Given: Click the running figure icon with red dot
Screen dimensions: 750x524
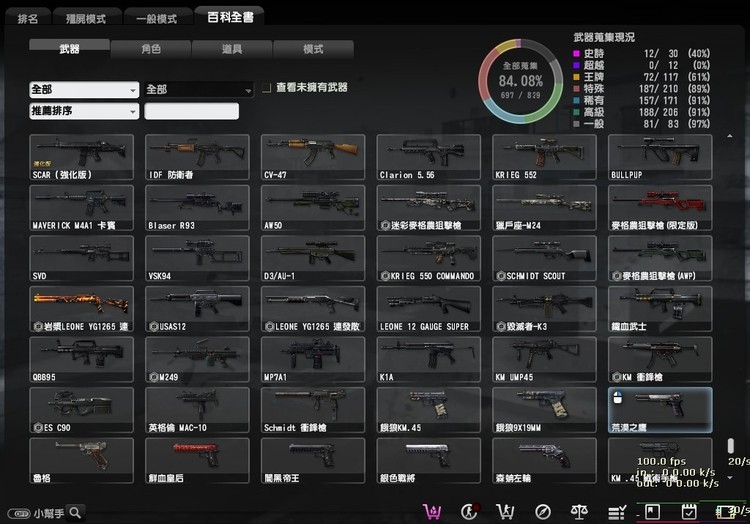Looking at the screenshot, I should pyautogui.click(x=470, y=512).
